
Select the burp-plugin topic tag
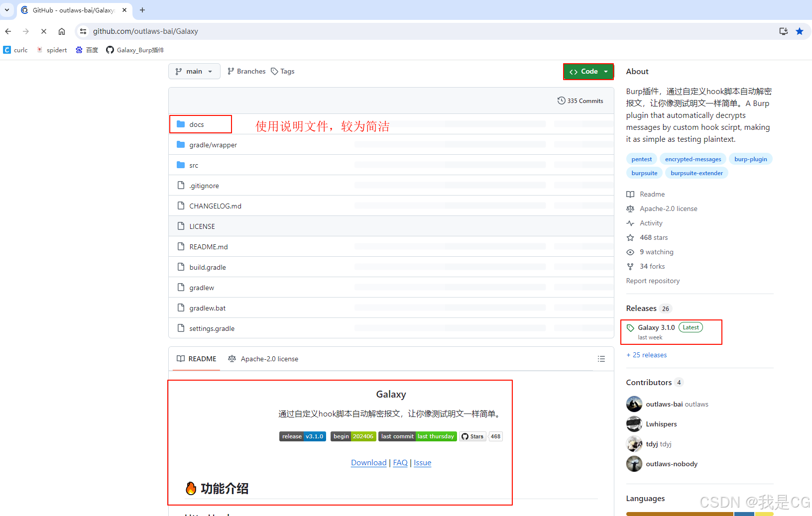coord(751,159)
